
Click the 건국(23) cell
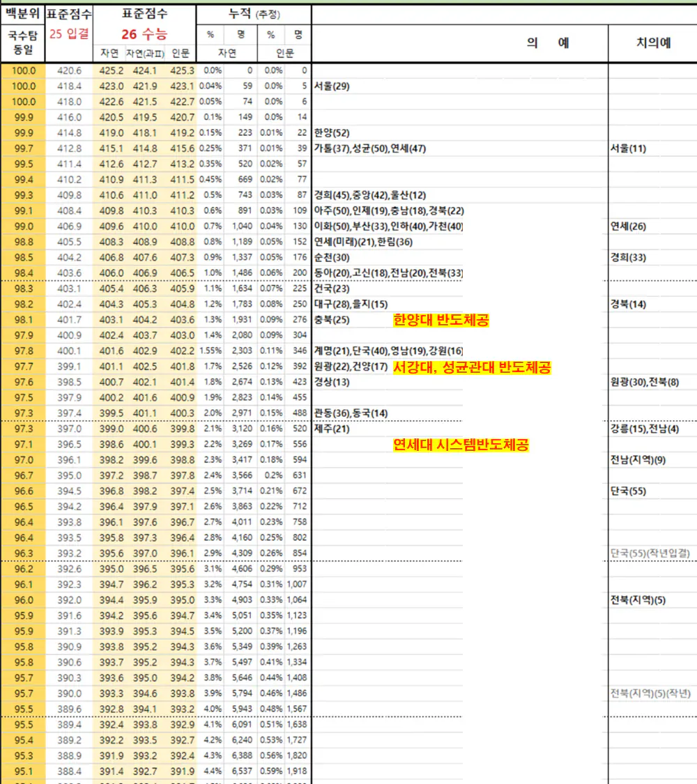coord(332,289)
